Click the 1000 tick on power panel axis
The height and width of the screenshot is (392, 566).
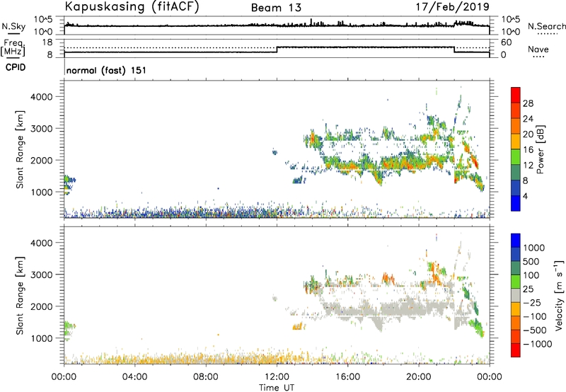(43, 192)
